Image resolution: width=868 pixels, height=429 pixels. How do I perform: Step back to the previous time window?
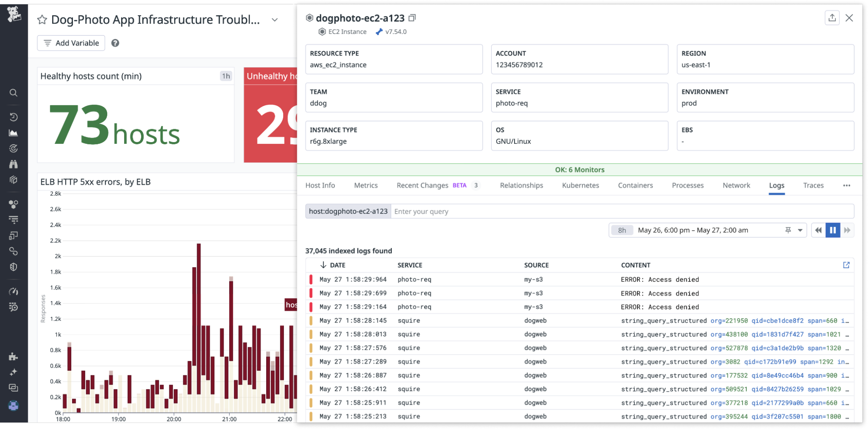click(818, 230)
